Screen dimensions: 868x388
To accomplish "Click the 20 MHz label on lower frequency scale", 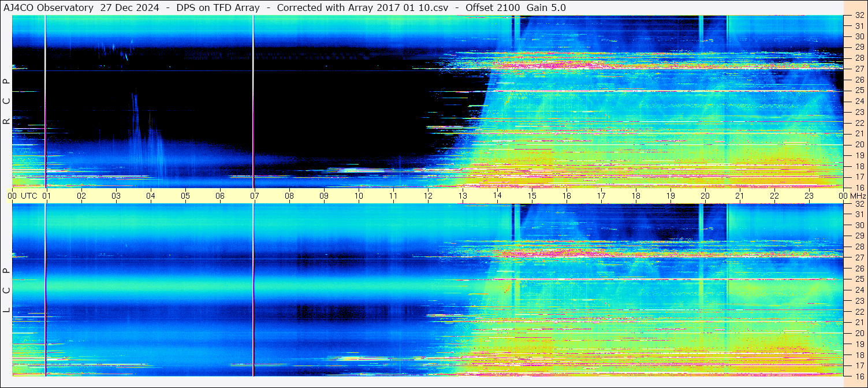I will 859,333.
